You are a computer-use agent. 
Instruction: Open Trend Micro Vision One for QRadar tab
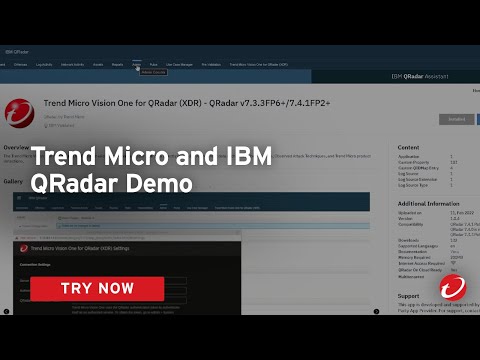(x=259, y=64)
